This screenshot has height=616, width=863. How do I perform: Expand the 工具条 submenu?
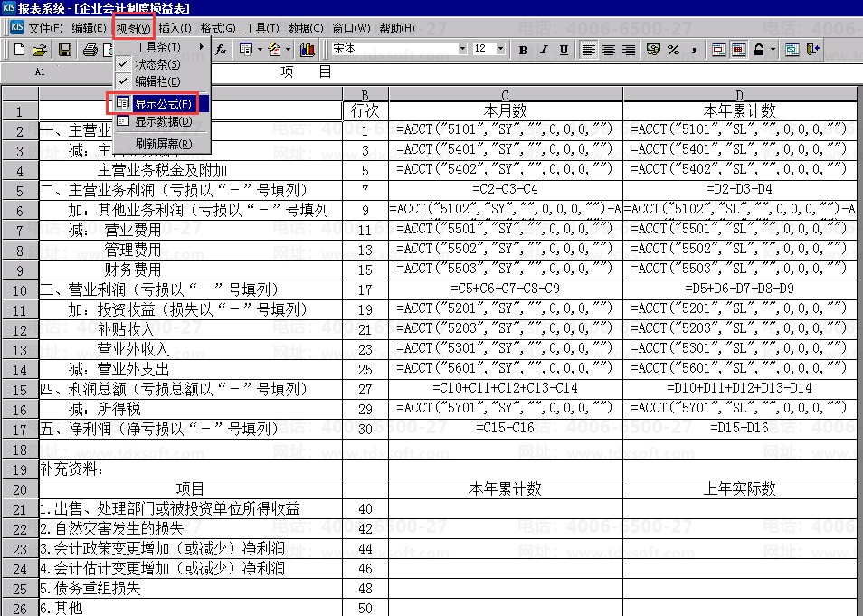pyautogui.click(x=163, y=47)
